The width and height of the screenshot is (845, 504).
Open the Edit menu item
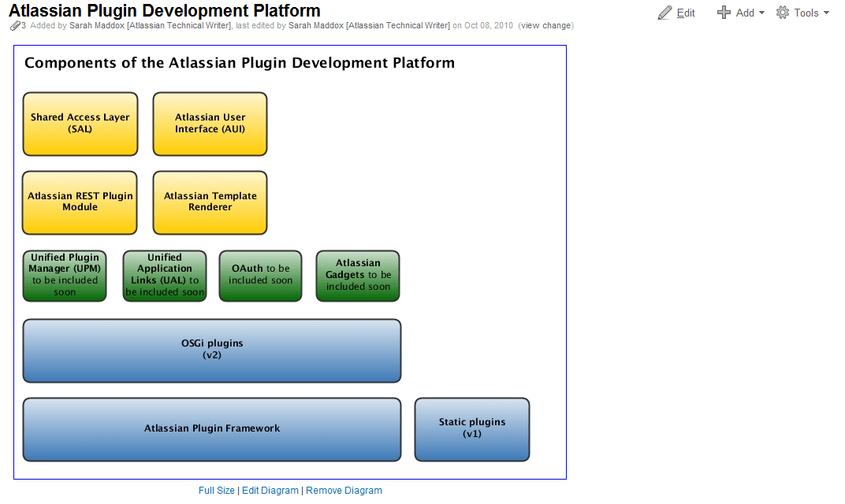click(x=686, y=13)
